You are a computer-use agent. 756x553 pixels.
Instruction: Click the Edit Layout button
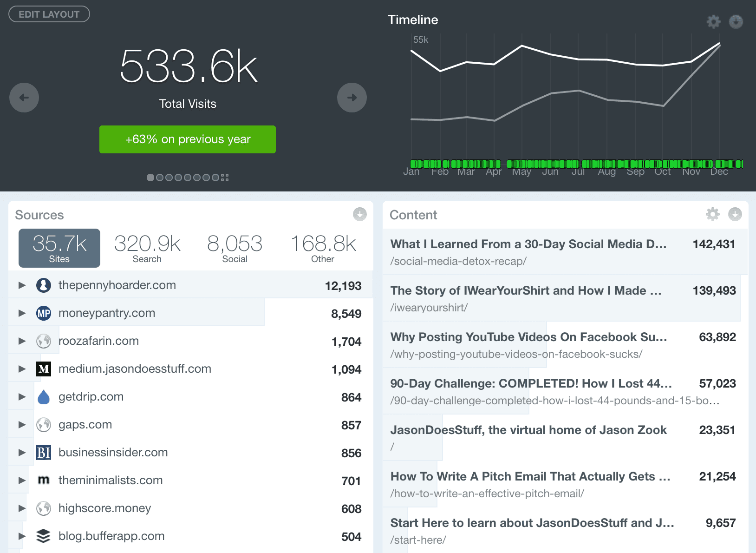point(48,14)
